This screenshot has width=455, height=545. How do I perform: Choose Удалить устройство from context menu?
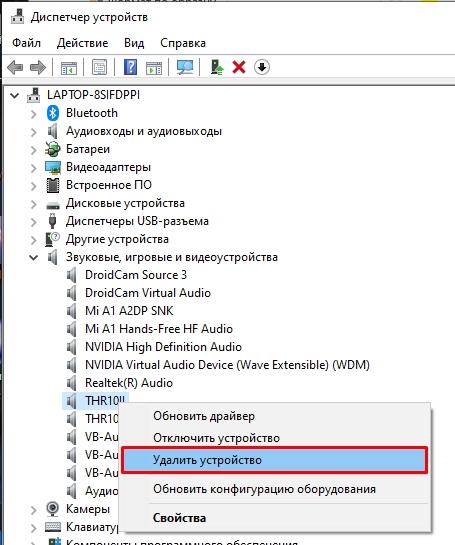pyautogui.click(x=275, y=460)
